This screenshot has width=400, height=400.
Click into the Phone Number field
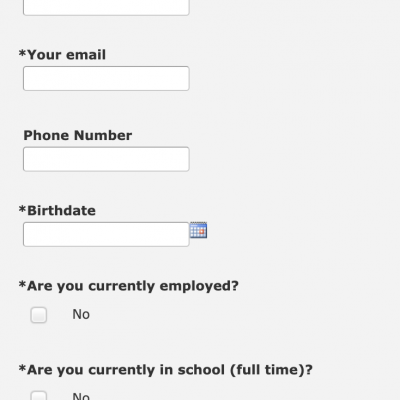pyautogui.click(x=106, y=159)
